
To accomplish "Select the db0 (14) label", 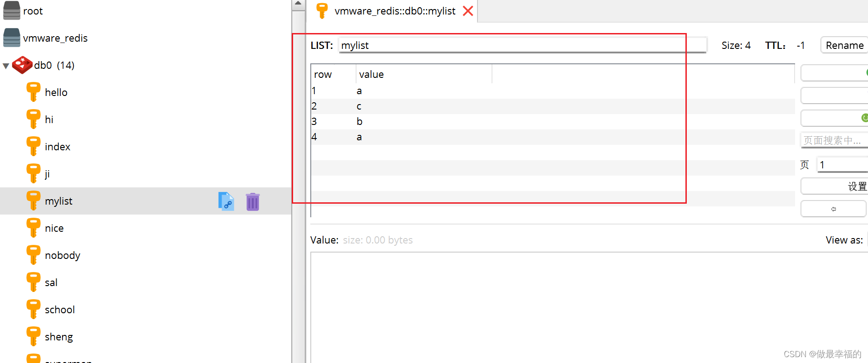I will click(x=54, y=65).
